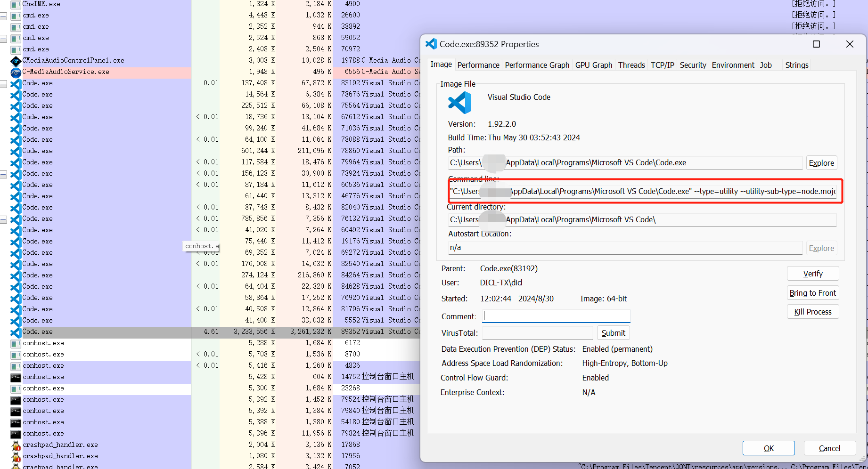Click the Code.exe icon for PID 60536
This screenshot has width=868, height=469.
[16, 185]
